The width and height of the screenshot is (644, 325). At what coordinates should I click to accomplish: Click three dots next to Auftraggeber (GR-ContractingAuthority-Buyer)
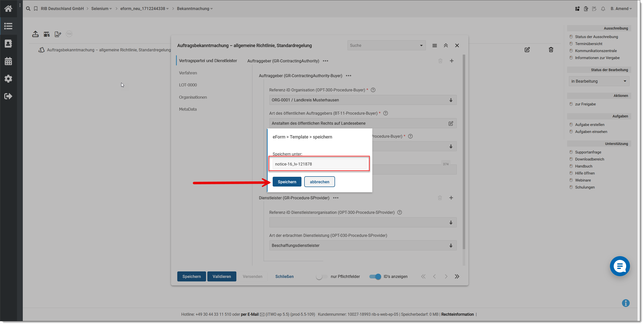click(348, 76)
